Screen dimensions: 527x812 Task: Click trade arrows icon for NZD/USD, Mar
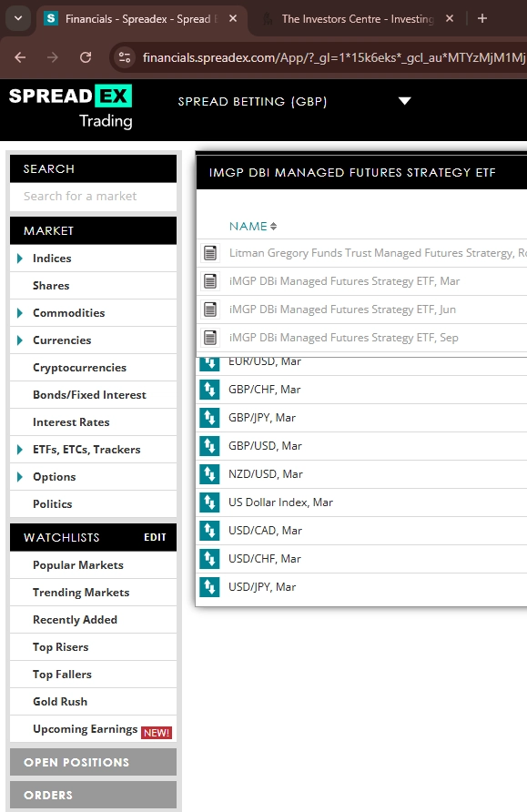tap(209, 474)
